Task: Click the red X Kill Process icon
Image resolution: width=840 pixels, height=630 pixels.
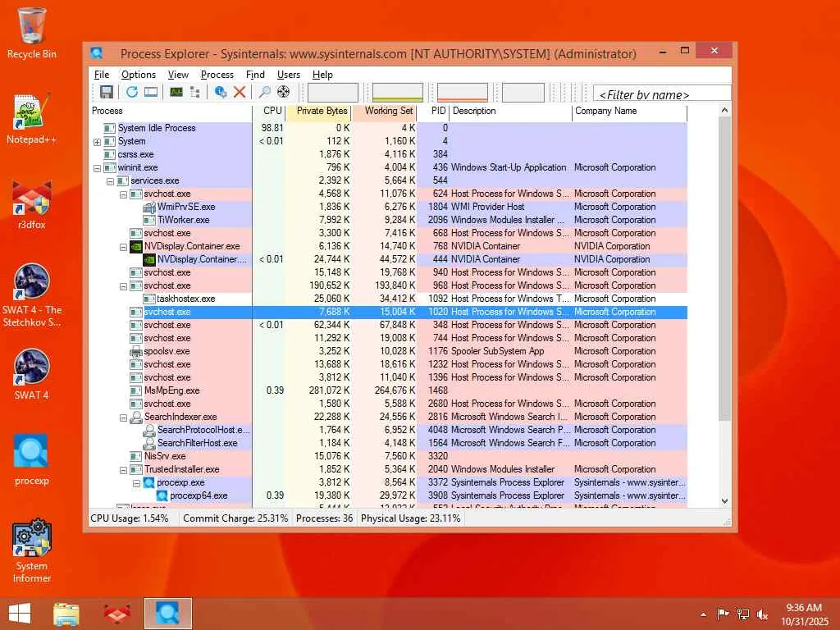Action: point(240,92)
